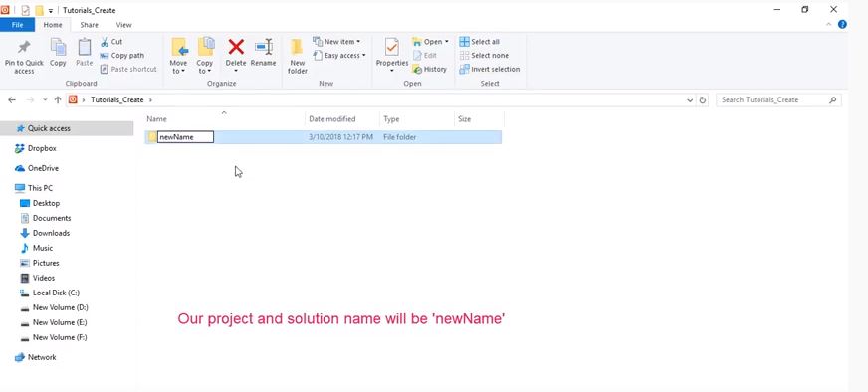Click Copy path in Clipboard group
The width and height of the screenshot is (868, 392).
(121, 56)
